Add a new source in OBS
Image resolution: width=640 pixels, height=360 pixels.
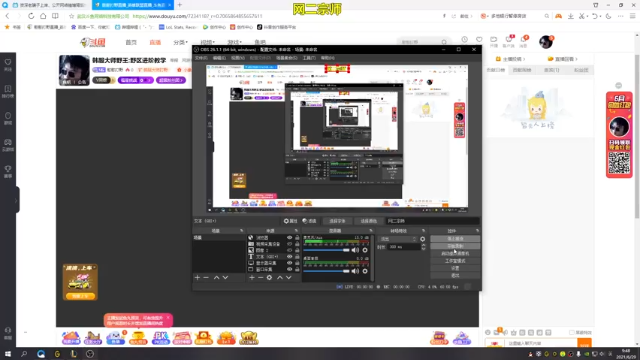pos(252,278)
